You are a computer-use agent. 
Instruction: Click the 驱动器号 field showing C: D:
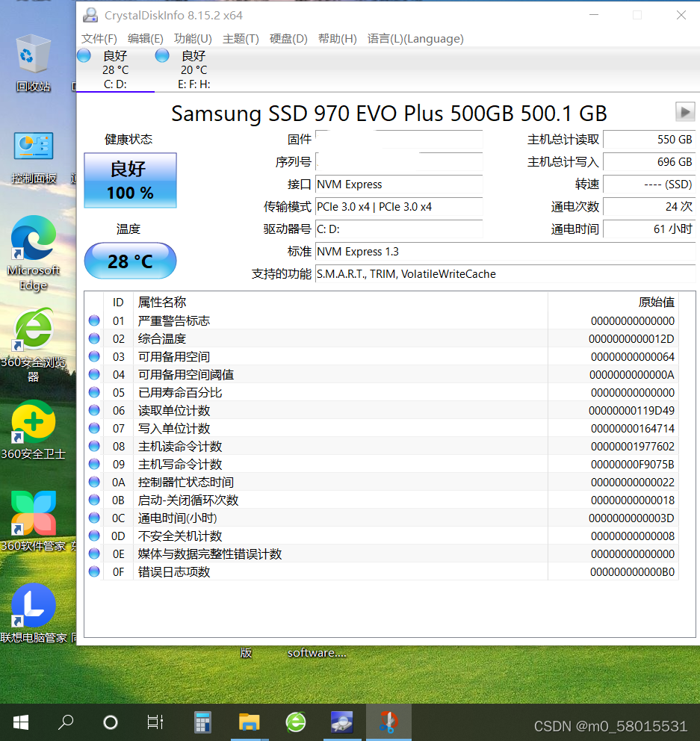(399, 229)
